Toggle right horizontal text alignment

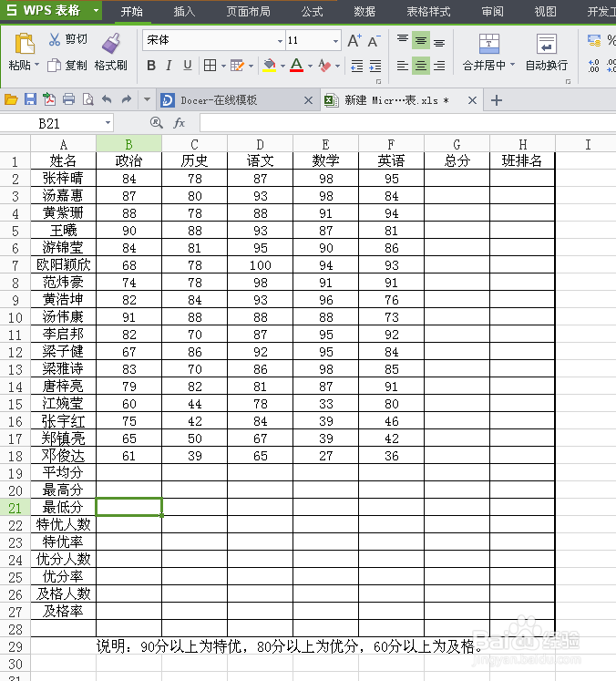click(439, 66)
